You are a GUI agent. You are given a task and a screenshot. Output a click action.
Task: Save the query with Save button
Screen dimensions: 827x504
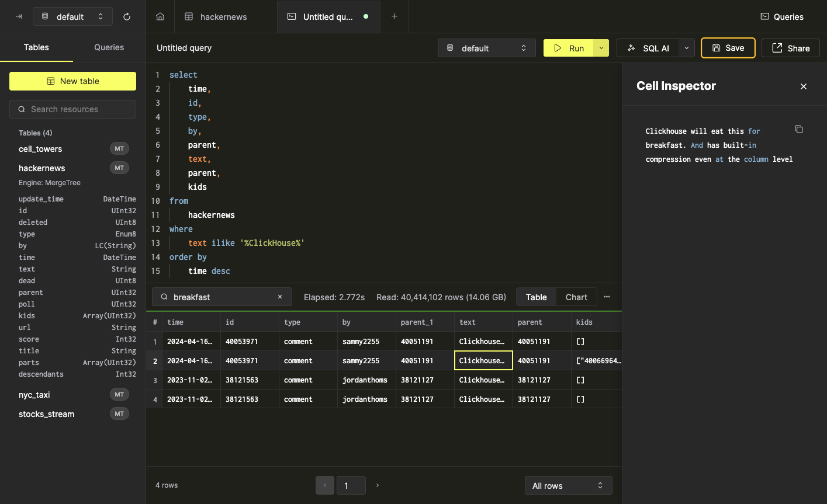click(x=728, y=48)
